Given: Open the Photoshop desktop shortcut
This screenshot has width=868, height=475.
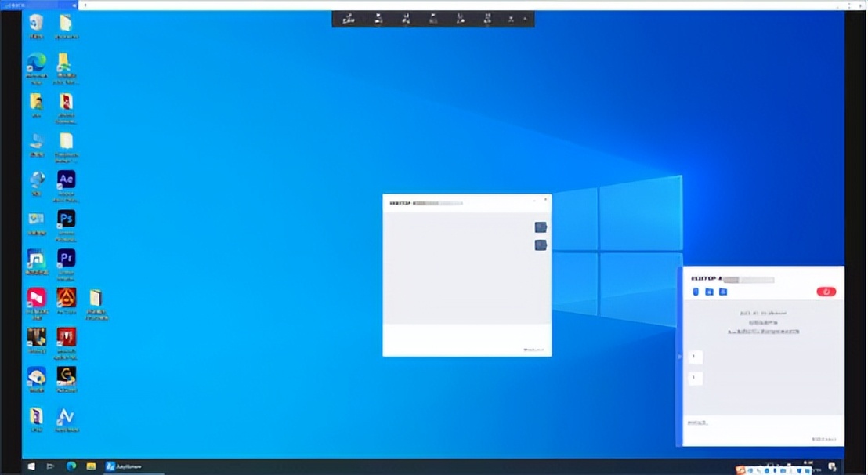Looking at the screenshot, I should tap(67, 219).
